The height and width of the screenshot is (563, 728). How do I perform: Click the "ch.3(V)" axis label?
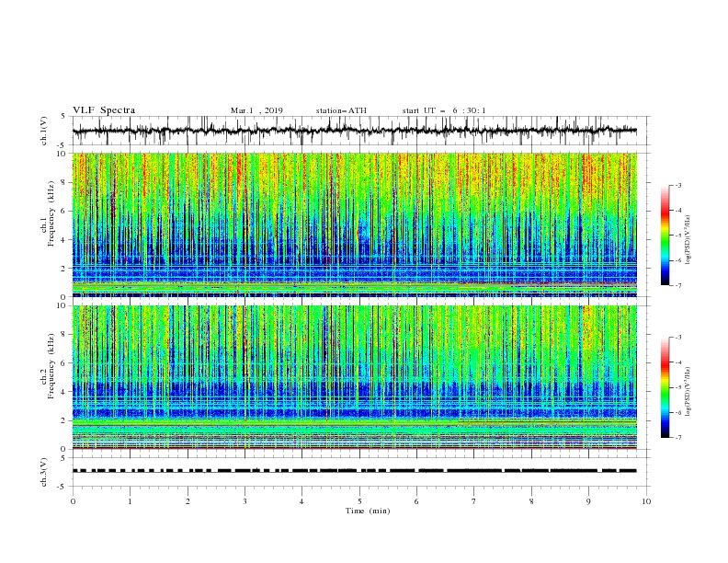44,472
